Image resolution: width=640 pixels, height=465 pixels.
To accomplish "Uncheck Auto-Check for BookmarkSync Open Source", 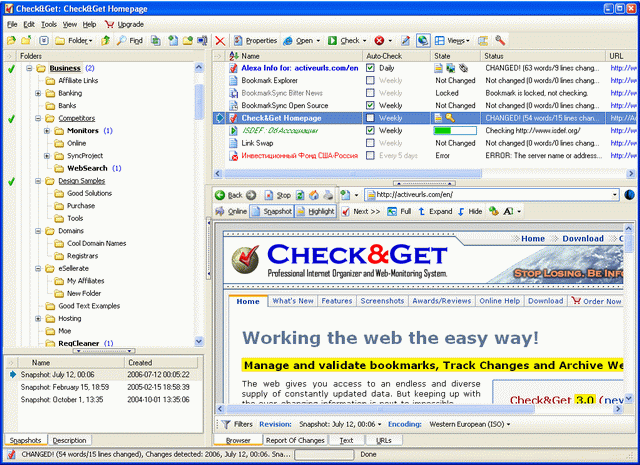I will coord(371,105).
